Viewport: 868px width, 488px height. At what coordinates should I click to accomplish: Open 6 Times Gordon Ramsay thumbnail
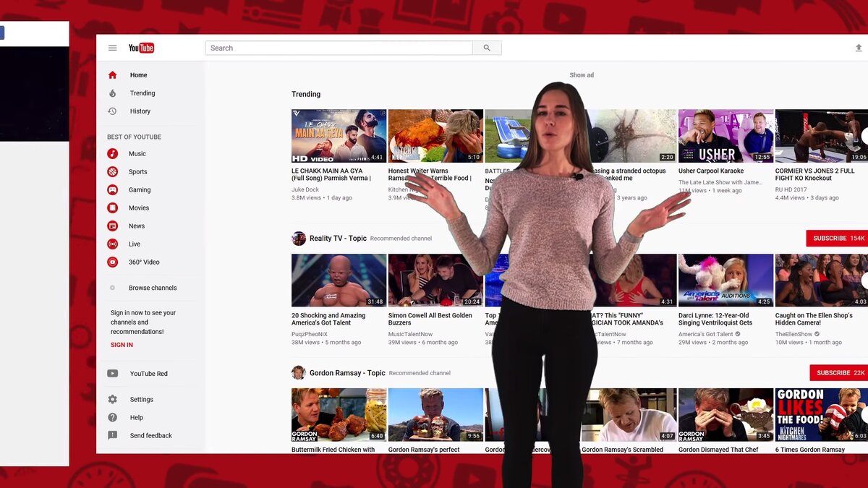click(822, 415)
